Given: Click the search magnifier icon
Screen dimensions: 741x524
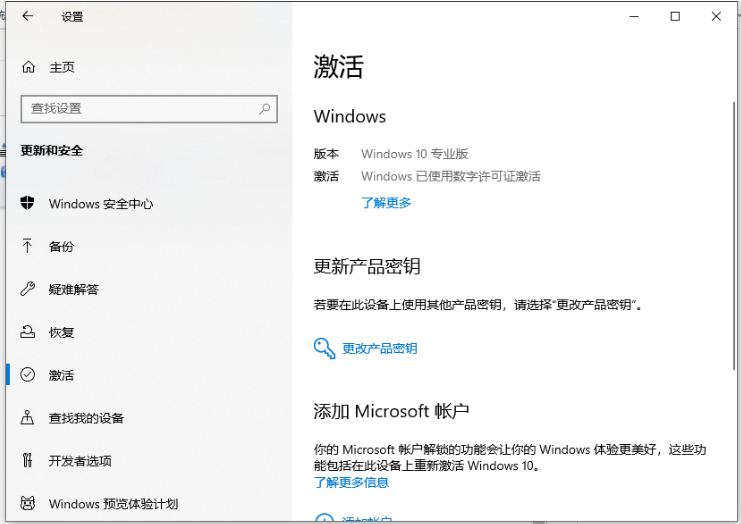Looking at the screenshot, I should (265, 109).
